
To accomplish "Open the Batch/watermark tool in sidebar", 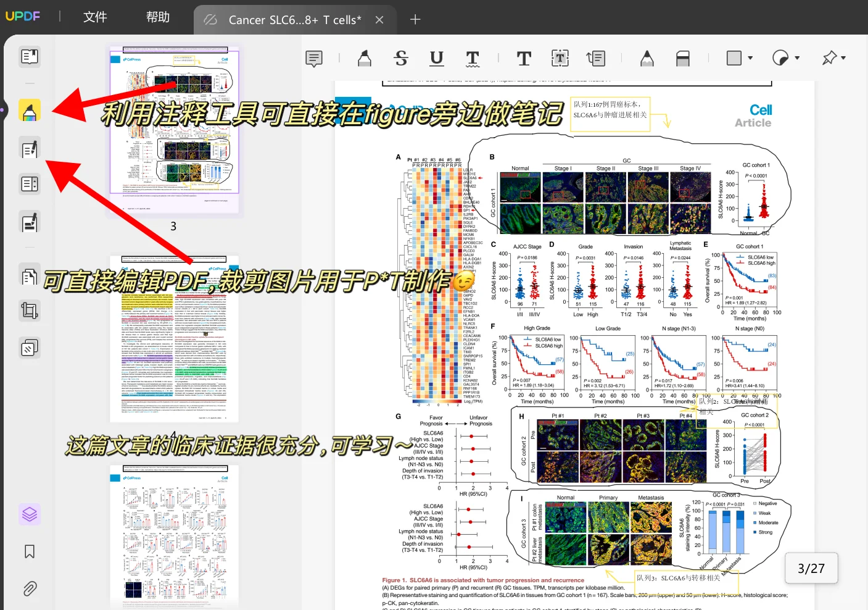I will (30, 348).
